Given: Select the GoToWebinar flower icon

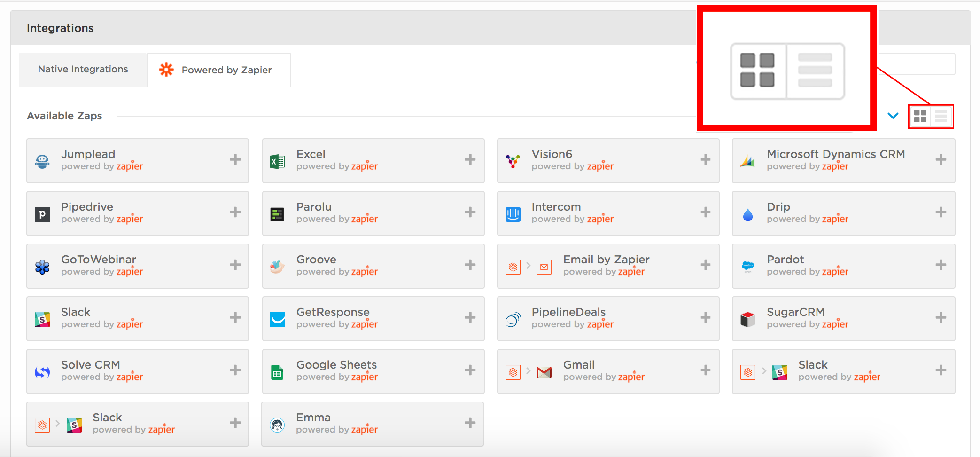Looking at the screenshot, I should coord(42,266).
